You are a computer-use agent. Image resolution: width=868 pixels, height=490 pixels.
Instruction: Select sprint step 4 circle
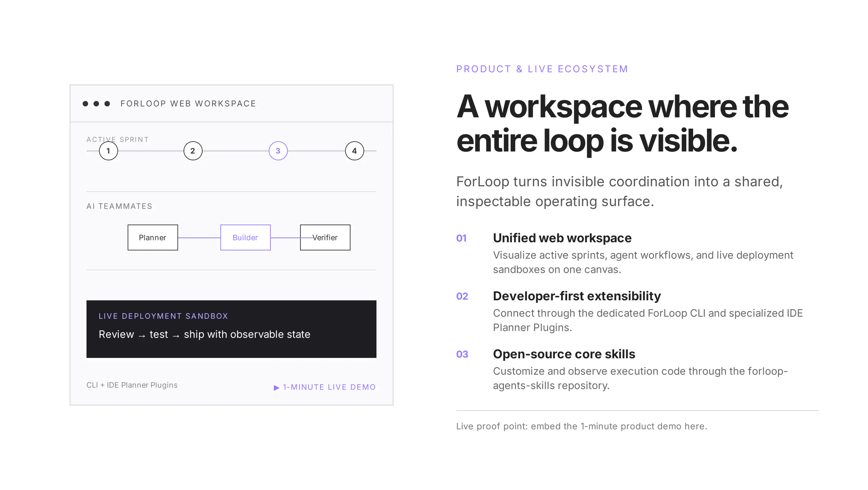click(x=355, y=151)
